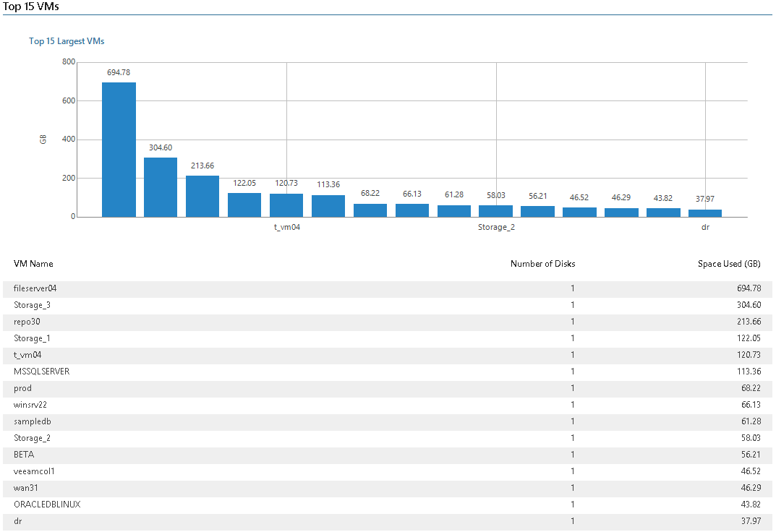
Task: Click the bar labeled 68.22
Action: tap(370, 210)
